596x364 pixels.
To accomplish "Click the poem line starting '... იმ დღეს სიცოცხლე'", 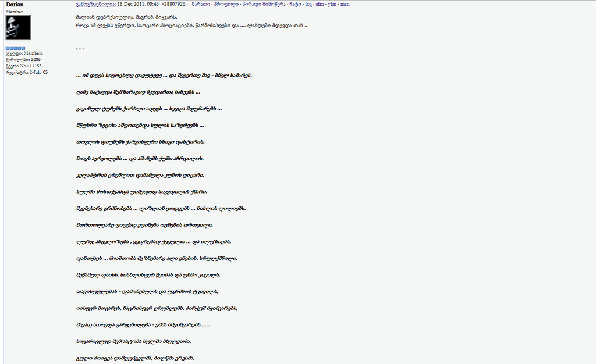I will (164, 76).
